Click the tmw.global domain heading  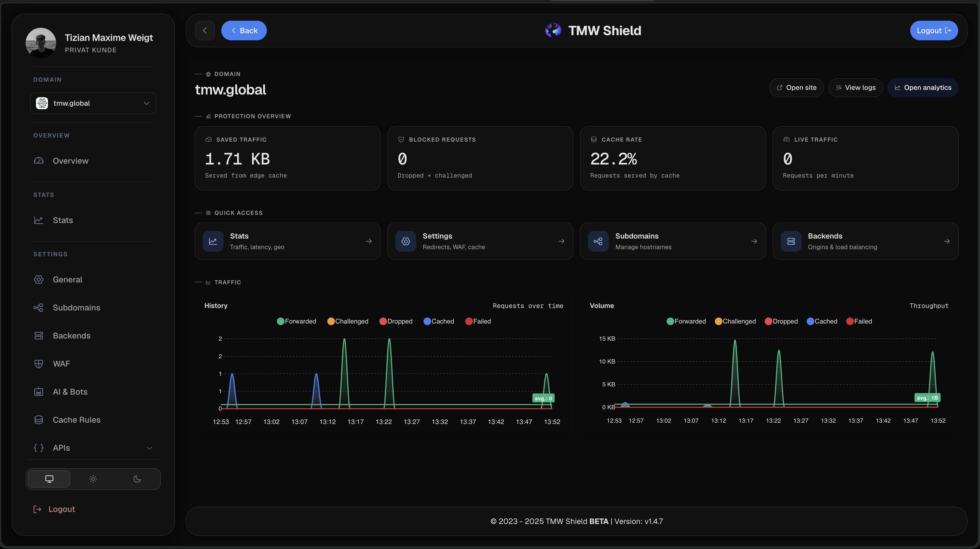(x=231, y=90)
